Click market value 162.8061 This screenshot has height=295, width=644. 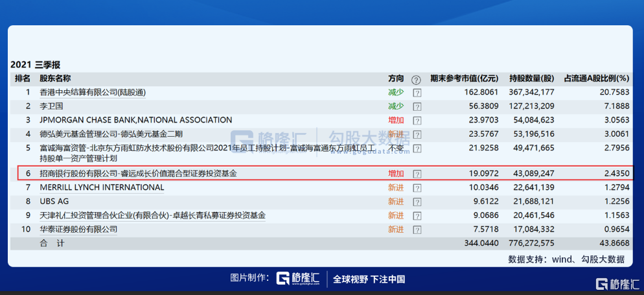click(x=481, y=93)
